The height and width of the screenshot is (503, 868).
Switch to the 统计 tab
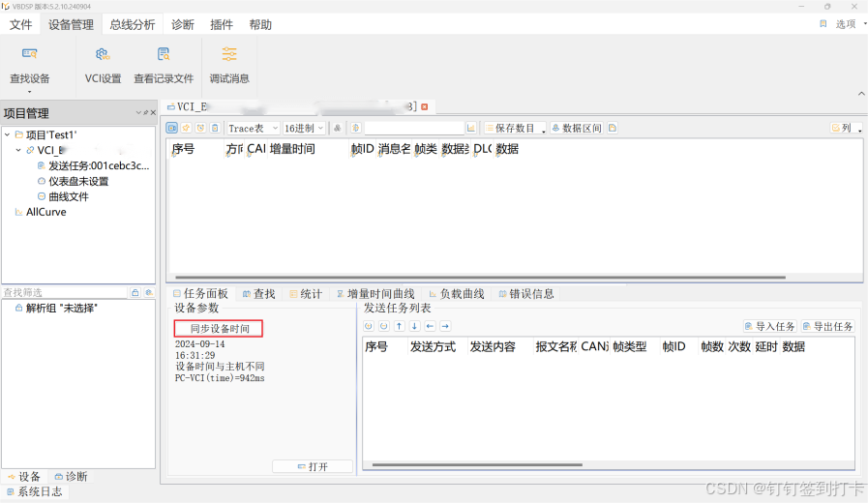point(306,294)
